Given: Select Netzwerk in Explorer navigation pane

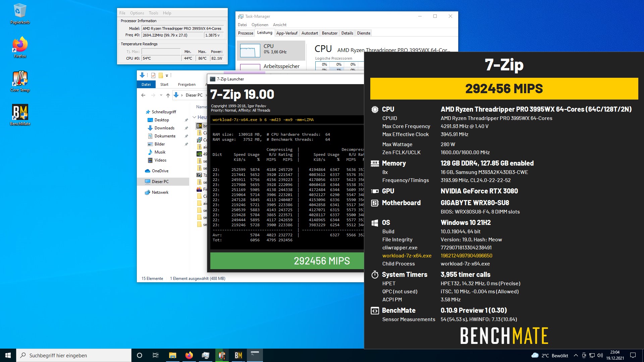Looking at the screenshot, I should [x=160, y=192].
